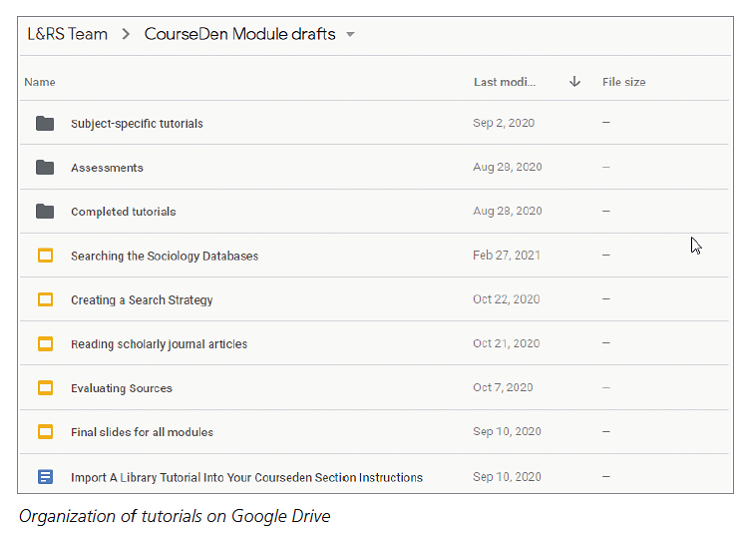Click Assessments row Aug 28, 2020 date
Image resolution: width=750 pixels, height=539 pixels.
coord(507,167)
